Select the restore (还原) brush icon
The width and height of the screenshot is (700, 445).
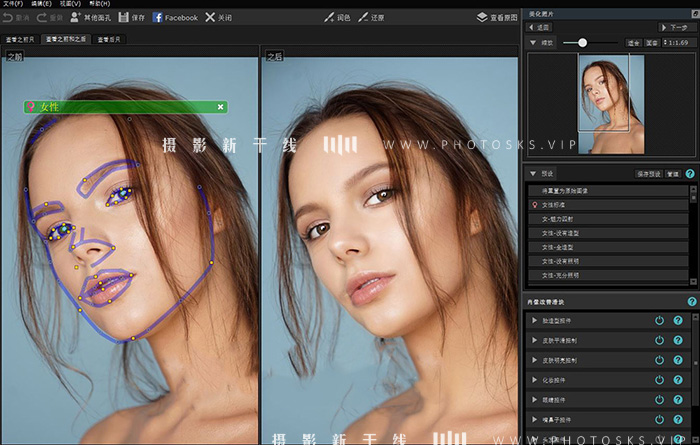point(363,17)
